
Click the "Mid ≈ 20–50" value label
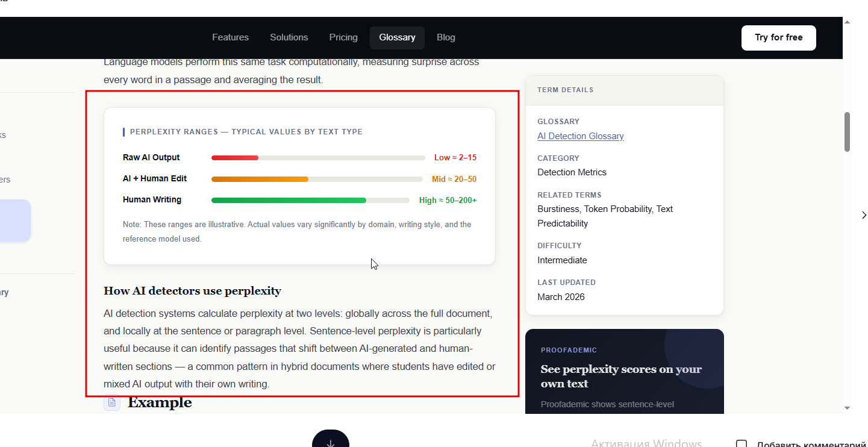click(454, 179)
